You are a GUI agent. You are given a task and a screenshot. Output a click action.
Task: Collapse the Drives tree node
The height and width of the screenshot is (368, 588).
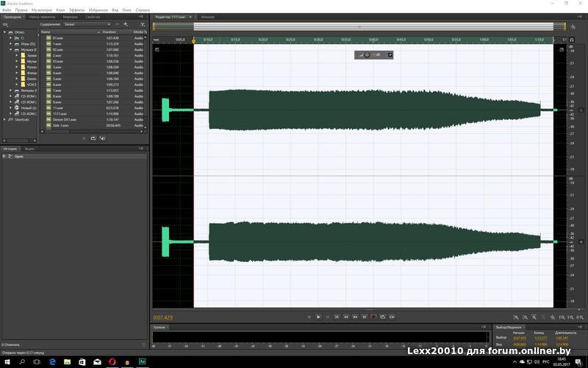coord(4,32)
